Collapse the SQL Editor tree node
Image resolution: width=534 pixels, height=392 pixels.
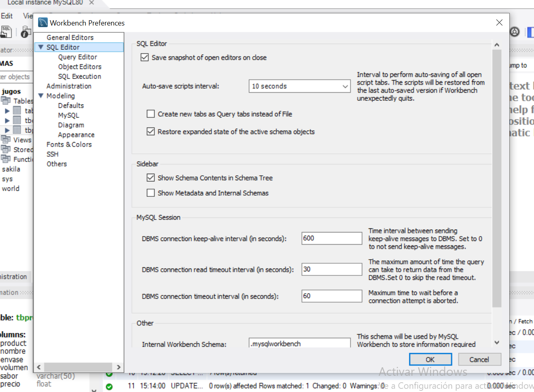pos(41,47)
